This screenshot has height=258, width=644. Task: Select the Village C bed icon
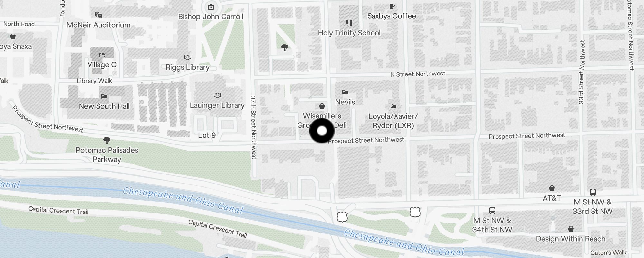pos(102,55)
